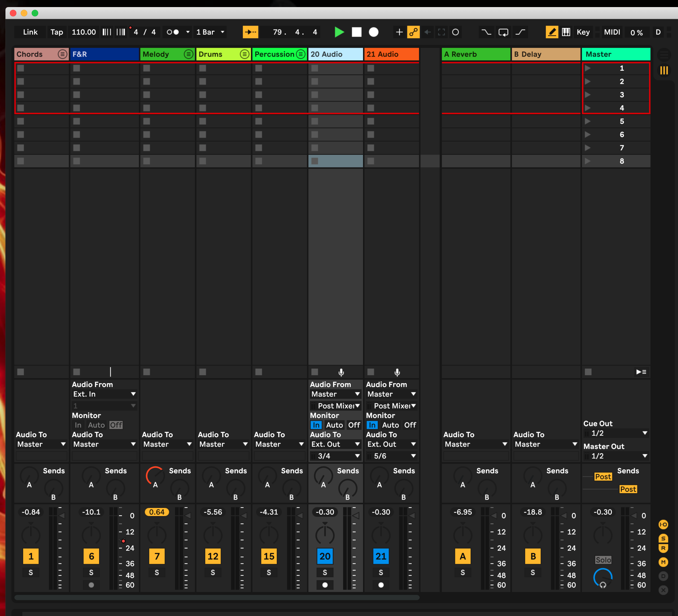678x616 pixels.
Task: Toggle the metronome icon
Action: click(173, 32)
